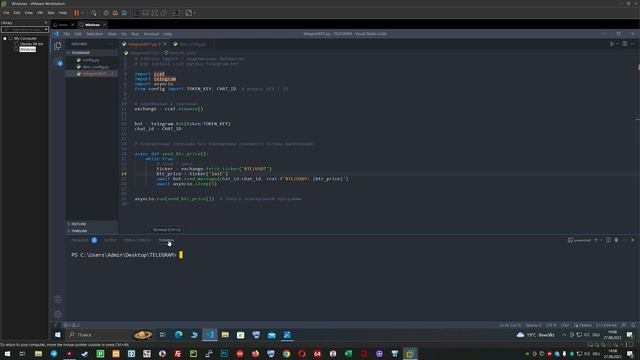Open the run button dropdown in editor
640x360 pixels.
pos(617,44)
